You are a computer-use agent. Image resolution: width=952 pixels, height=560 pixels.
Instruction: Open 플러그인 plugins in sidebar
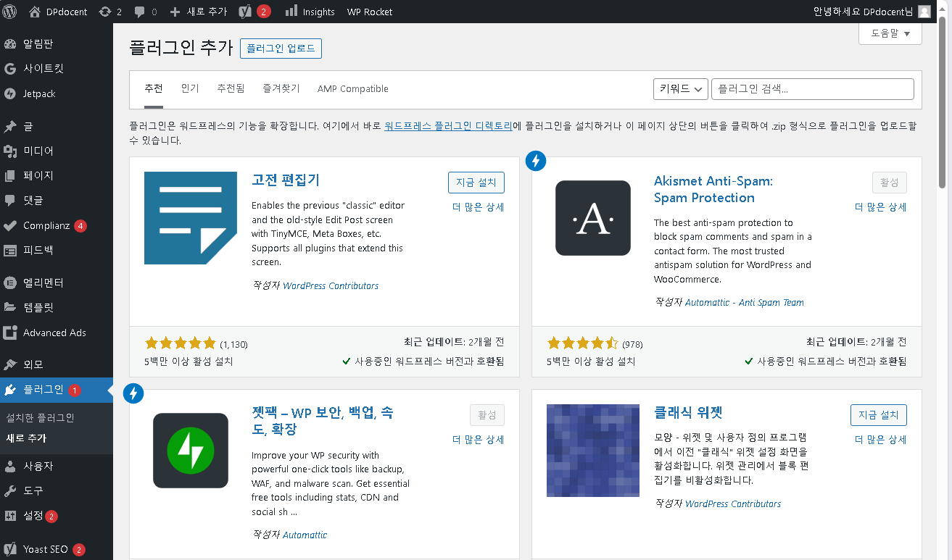coord(57,390)
